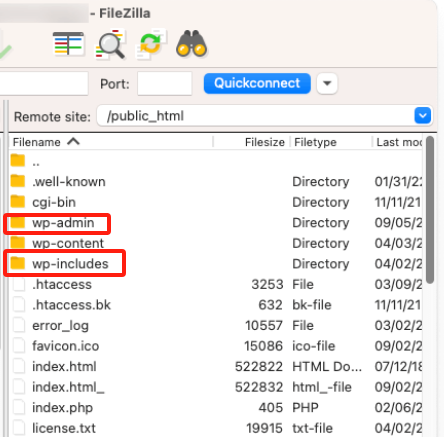Select the favicon.ico file

(x=216, y=346)
